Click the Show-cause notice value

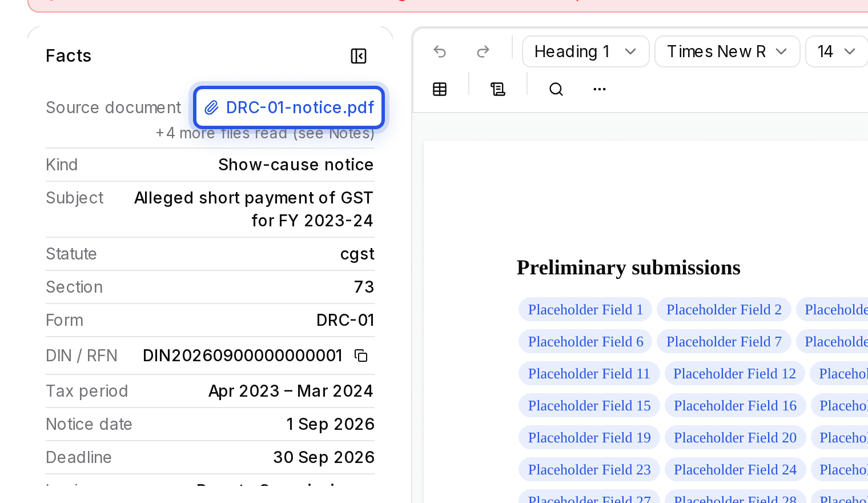296,165
